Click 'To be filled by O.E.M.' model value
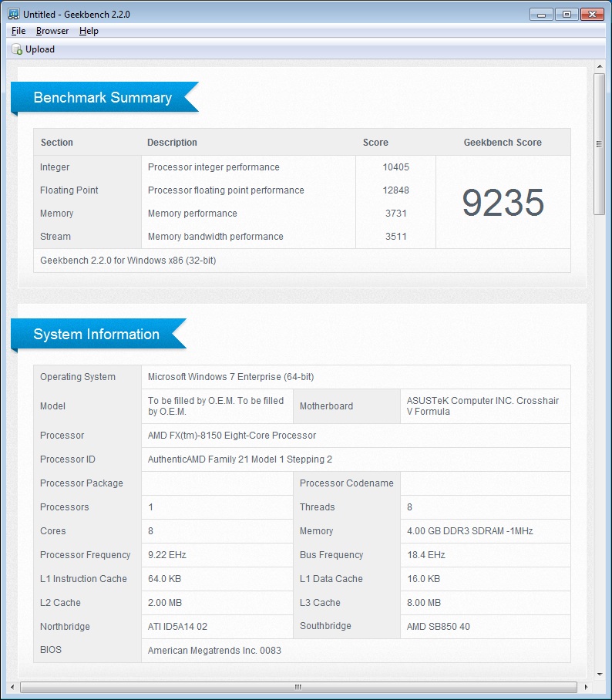The width and height of the screenshot is (612, 700). (x=216, y=406)
